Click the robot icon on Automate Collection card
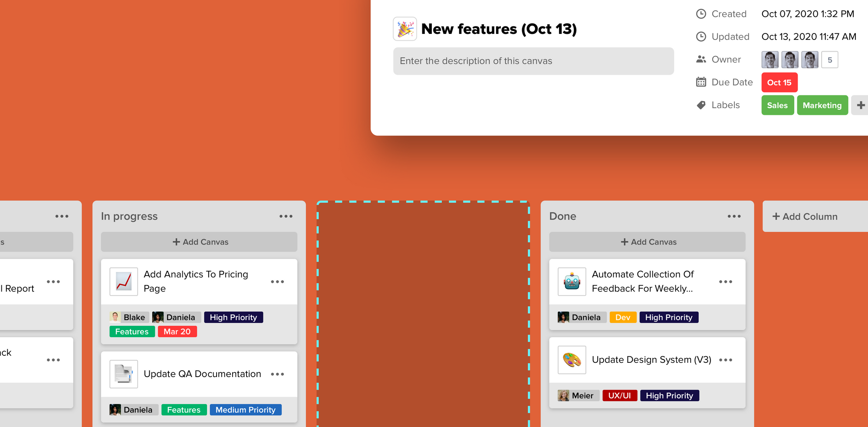This screenshot has height=427, width=868. pyautogui.click(x=572, y=282)
